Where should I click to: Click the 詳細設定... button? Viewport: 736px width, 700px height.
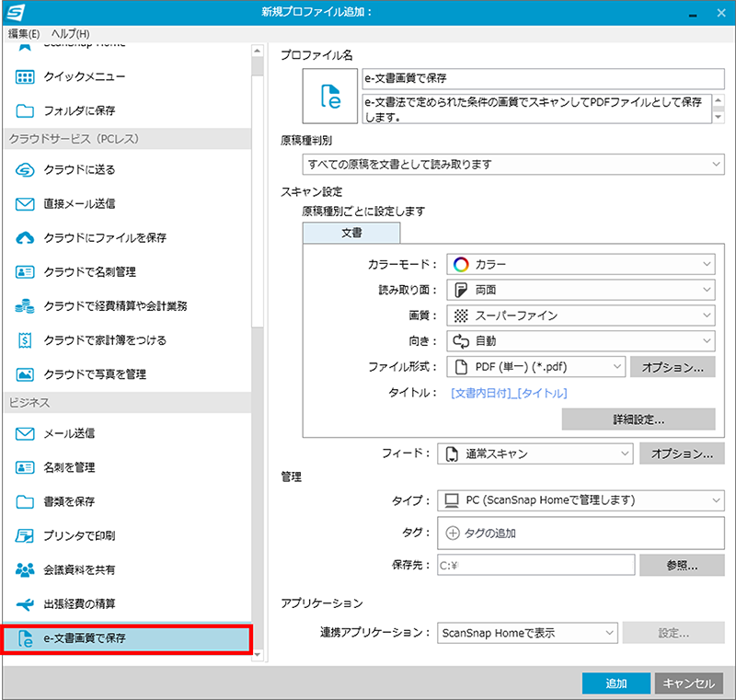point(638,419)
